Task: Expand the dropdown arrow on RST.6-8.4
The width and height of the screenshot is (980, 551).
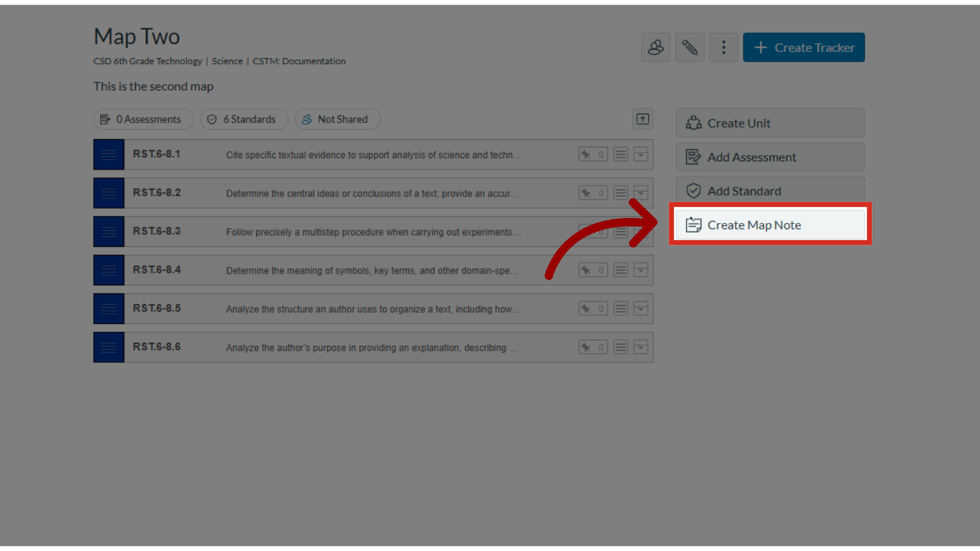Action: [641, 270]
